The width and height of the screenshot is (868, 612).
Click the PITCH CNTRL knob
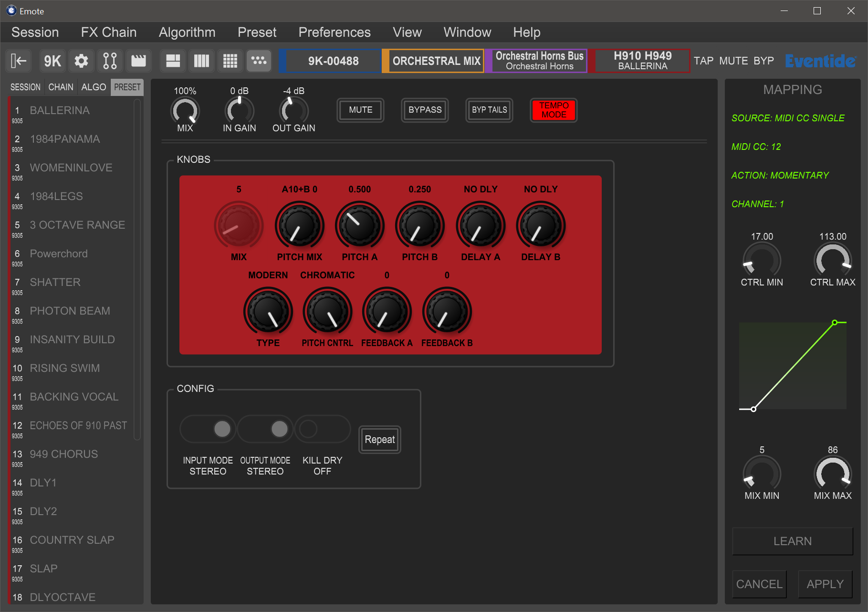(327, 311)
